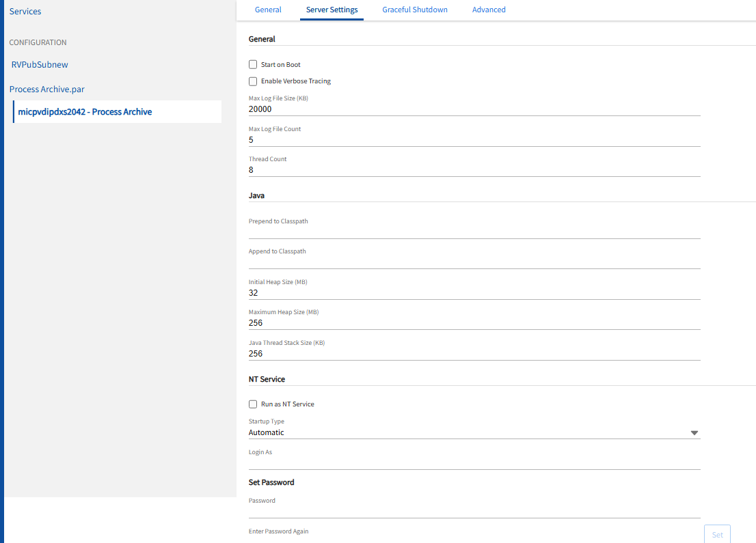Click the Thread Count input field
The image size is (756, 543).
point(474,170)
